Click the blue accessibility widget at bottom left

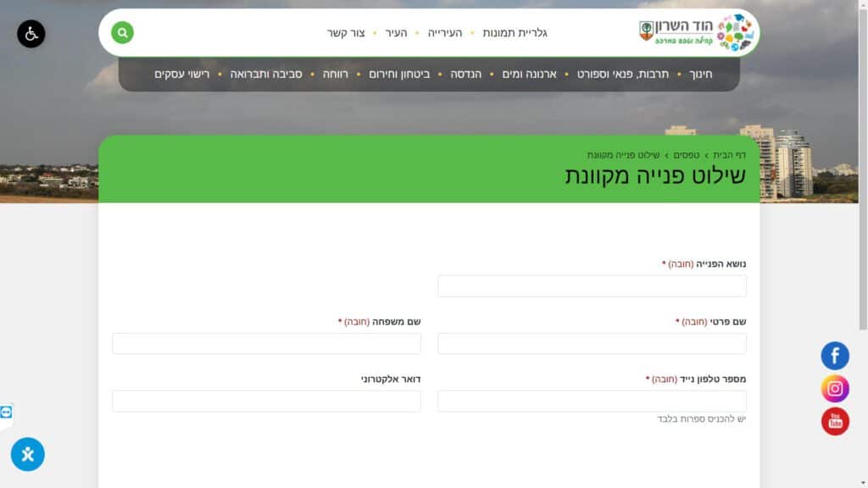point(28,455)
